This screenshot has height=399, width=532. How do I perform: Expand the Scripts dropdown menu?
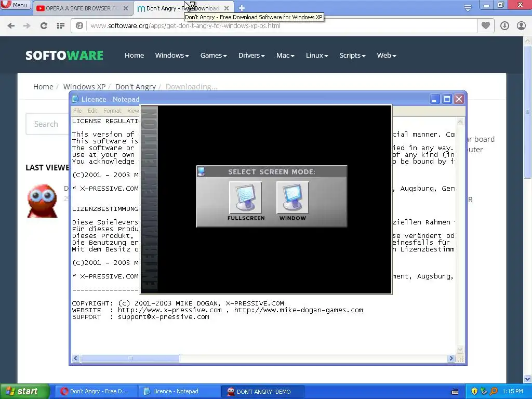[x=353, y=55]
